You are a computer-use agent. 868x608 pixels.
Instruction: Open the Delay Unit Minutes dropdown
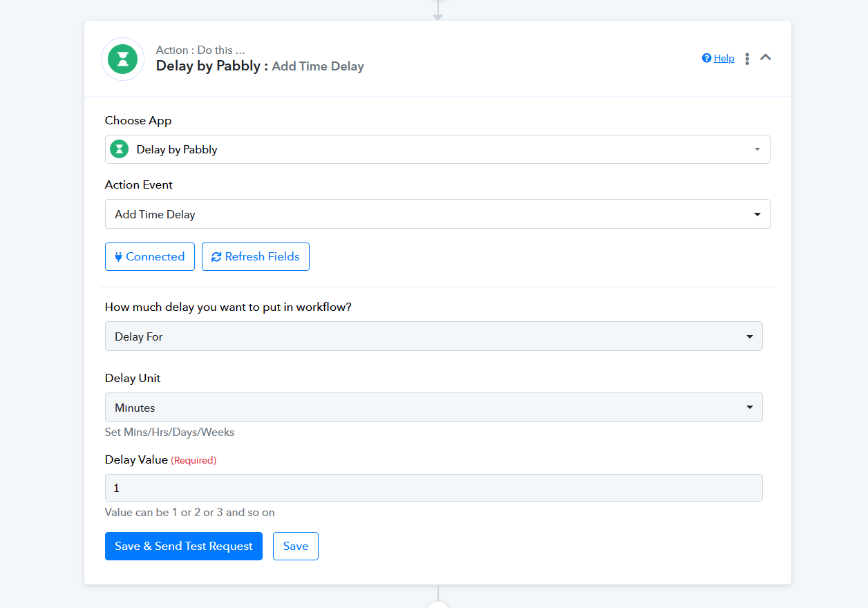pyautogui.click(x=434, y=408)
